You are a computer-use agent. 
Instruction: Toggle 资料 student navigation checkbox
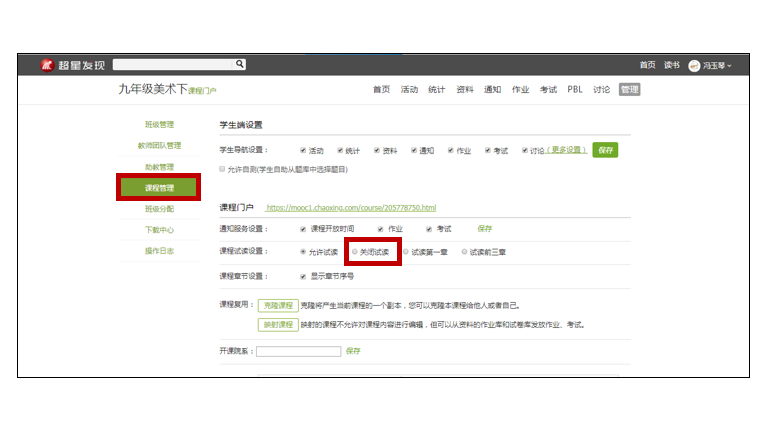377,150
